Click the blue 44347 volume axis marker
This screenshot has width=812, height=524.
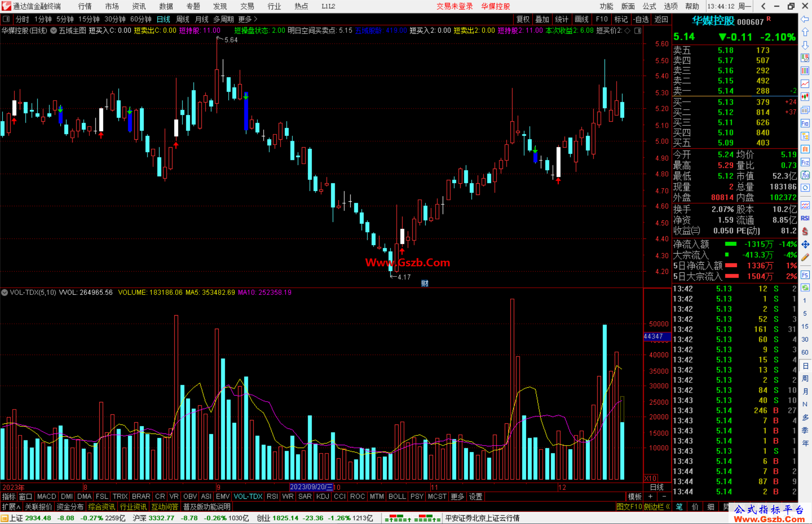pos(657,337)
